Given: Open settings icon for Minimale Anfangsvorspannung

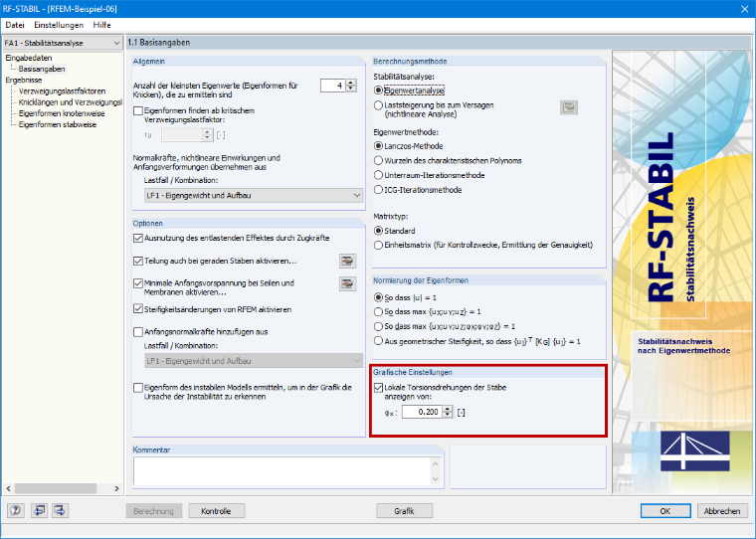Looking at the screenshot, I should point(347,283).
